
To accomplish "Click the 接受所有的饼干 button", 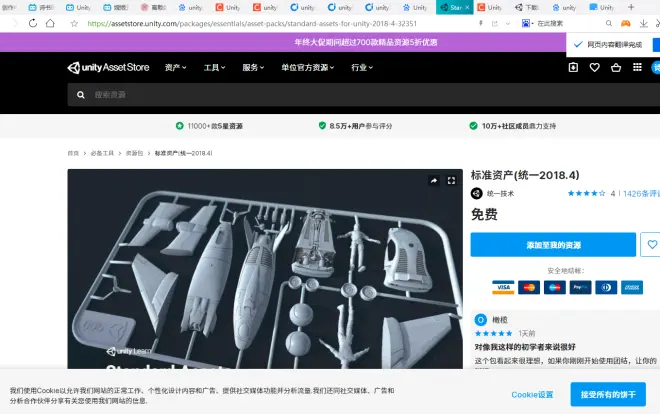I will [x=608, y=394].
